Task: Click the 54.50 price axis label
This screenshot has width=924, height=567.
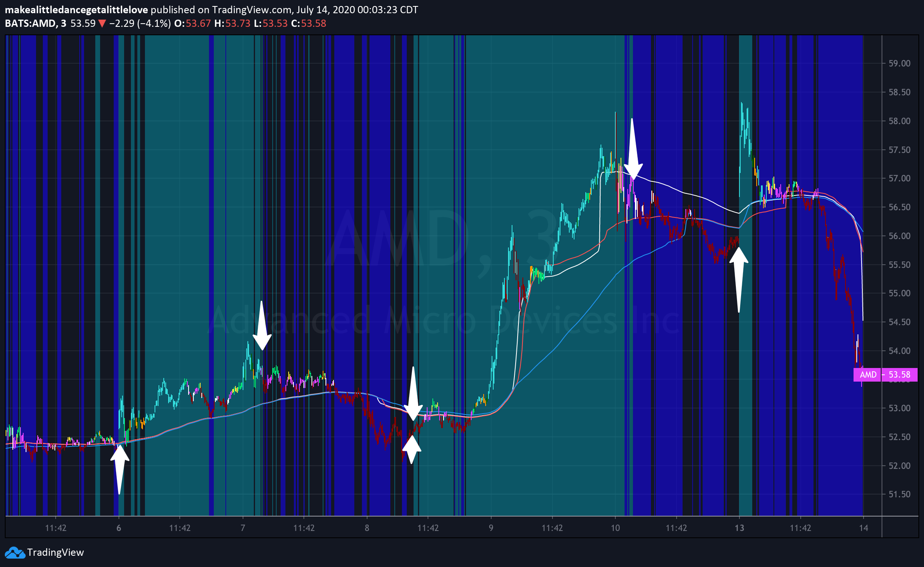Action: point(900,322)
